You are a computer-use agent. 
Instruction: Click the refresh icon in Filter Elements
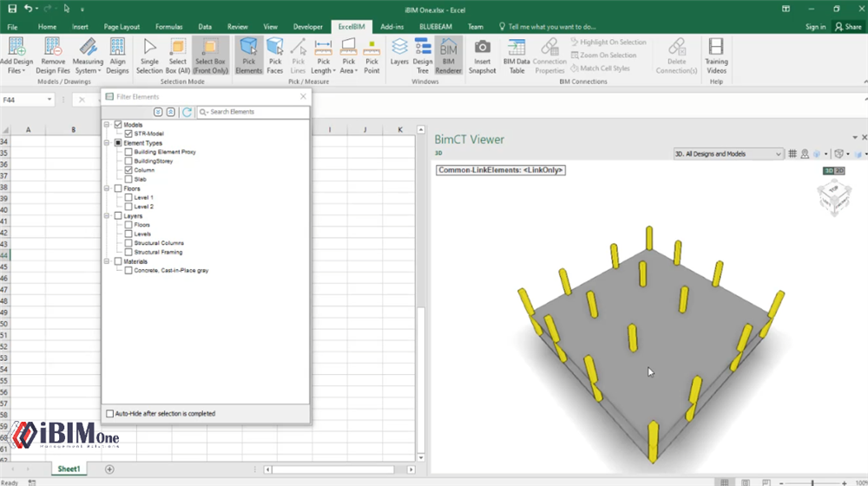(x=187, y=112)
